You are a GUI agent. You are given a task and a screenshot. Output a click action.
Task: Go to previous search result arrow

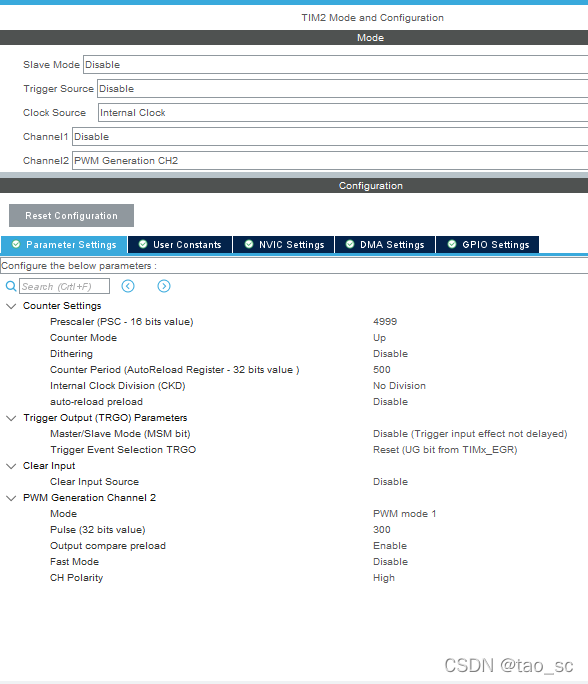pos(128,286)
